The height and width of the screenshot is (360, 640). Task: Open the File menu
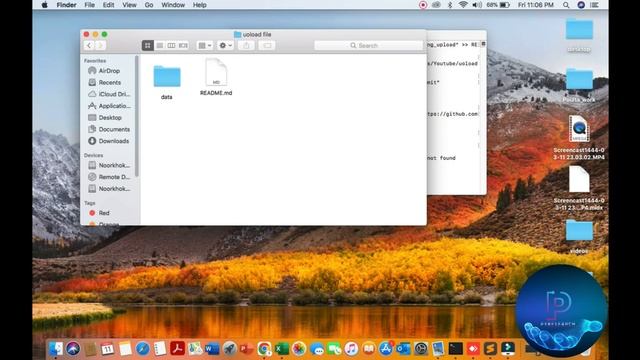[89, 5]
